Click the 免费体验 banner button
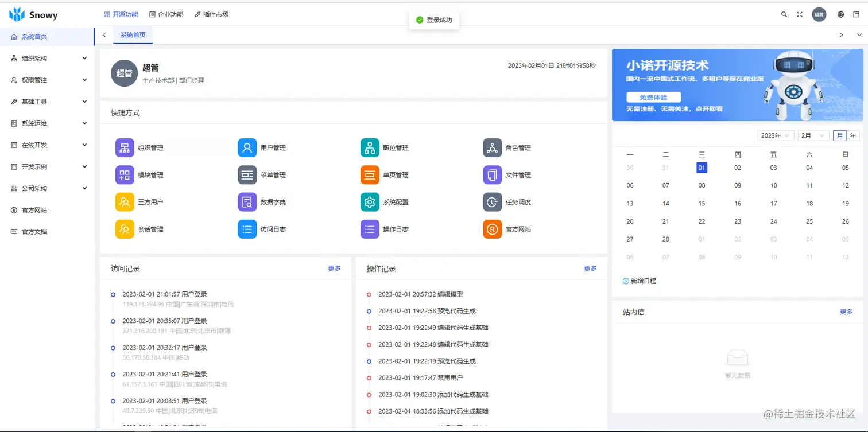This screenshot has width=868, height=432. [653, 98]
